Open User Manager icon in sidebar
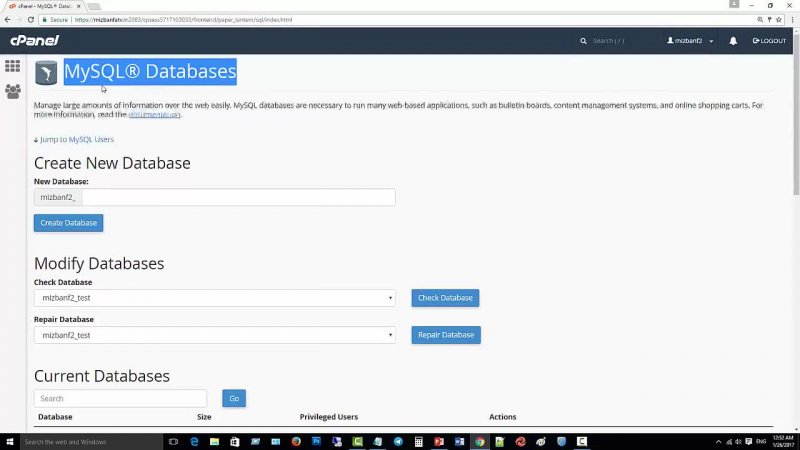800x450 pixels. (x=12, y=91)
